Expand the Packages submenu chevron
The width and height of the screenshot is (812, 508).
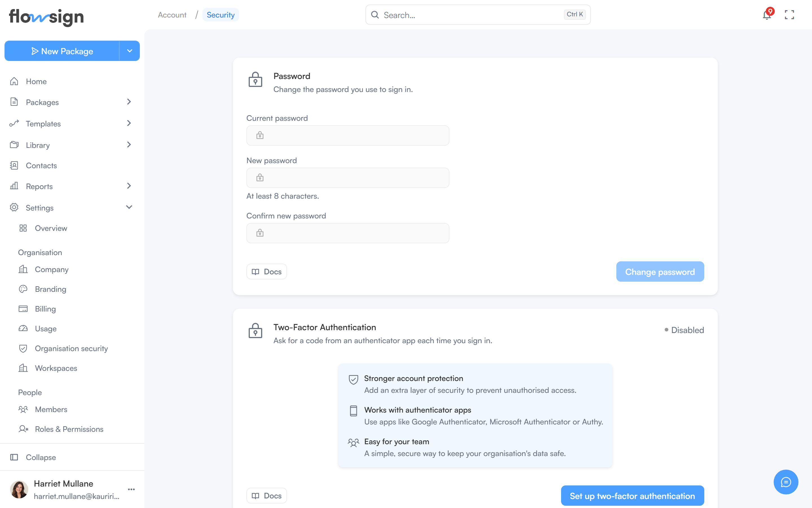click(129, 102)
